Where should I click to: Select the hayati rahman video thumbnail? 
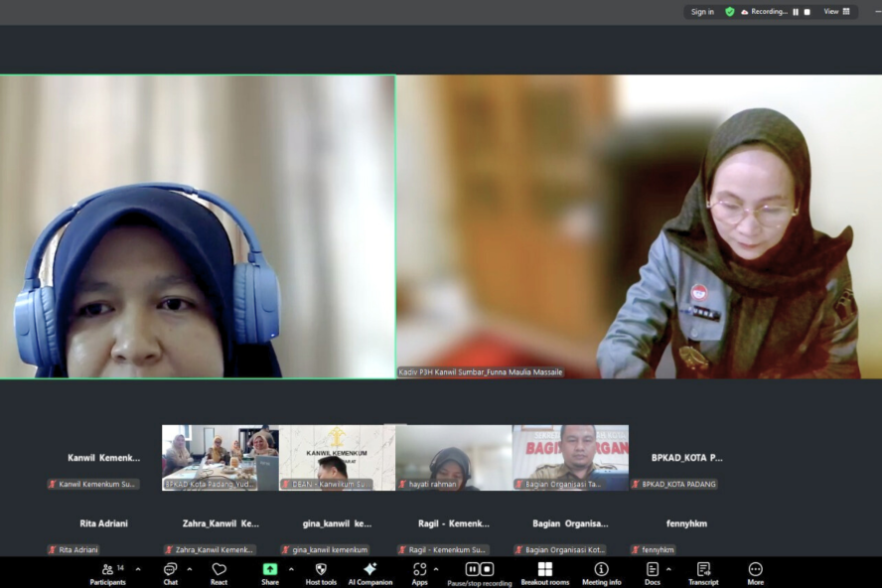(453, 458)
